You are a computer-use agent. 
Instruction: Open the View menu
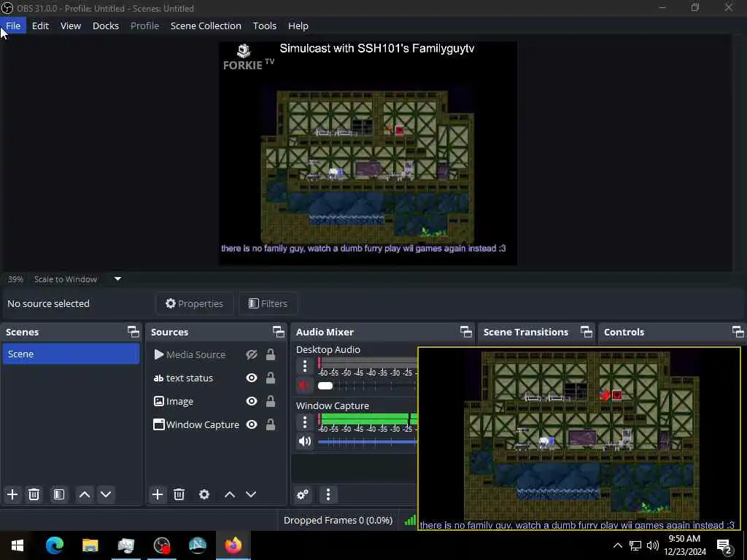[x=71, y=26]
